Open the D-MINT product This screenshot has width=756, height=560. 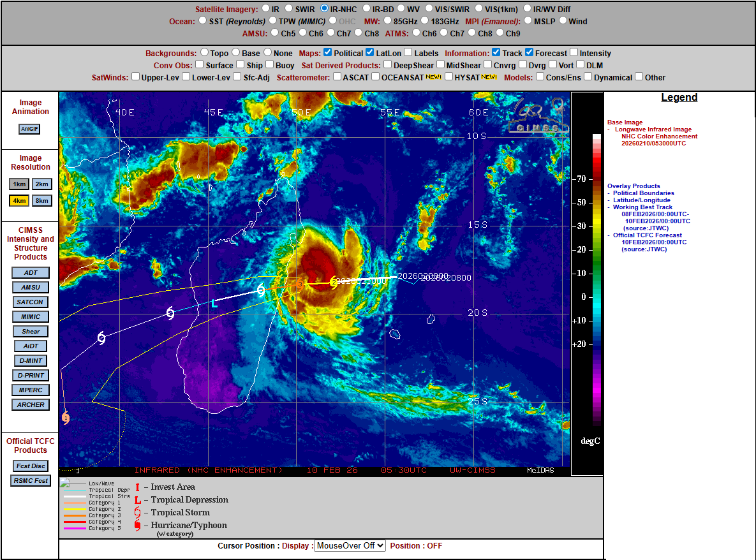click(31, 361)
